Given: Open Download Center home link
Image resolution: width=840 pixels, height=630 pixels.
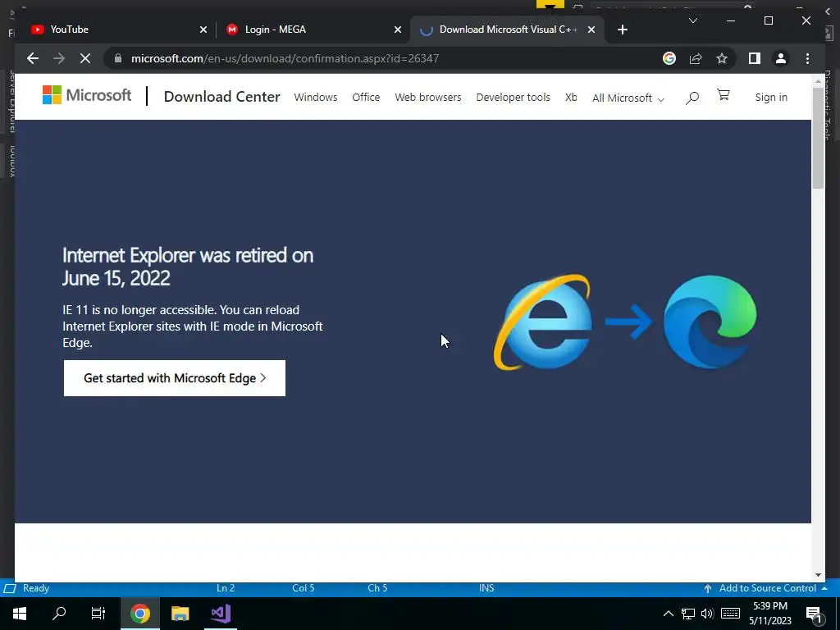Looking at the screenshot, I should (x=221, y=97).
